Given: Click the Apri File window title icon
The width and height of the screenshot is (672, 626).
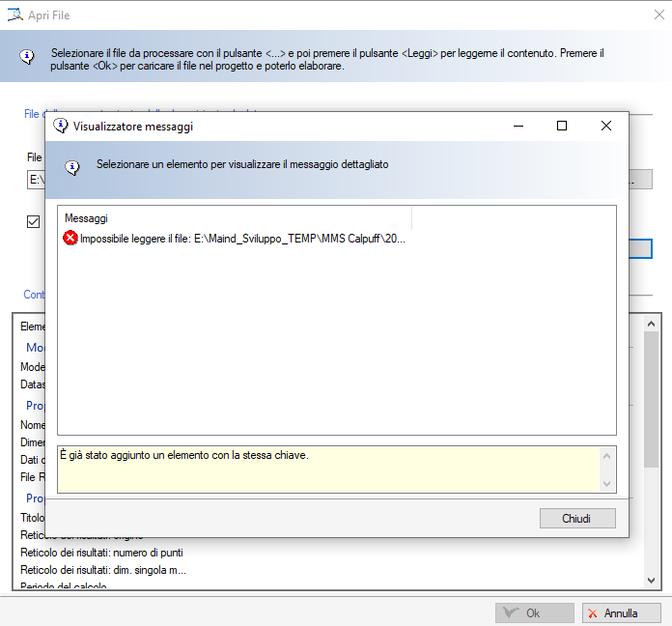Looking at the screenshot, I should pos(14,14).
